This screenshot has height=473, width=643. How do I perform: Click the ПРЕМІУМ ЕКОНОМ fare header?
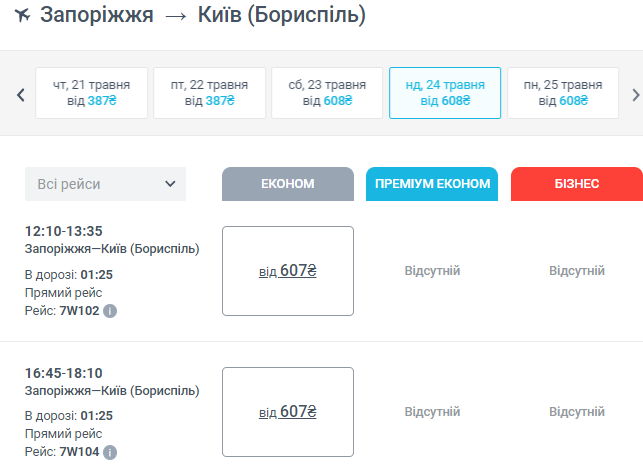tap(432, 184)
